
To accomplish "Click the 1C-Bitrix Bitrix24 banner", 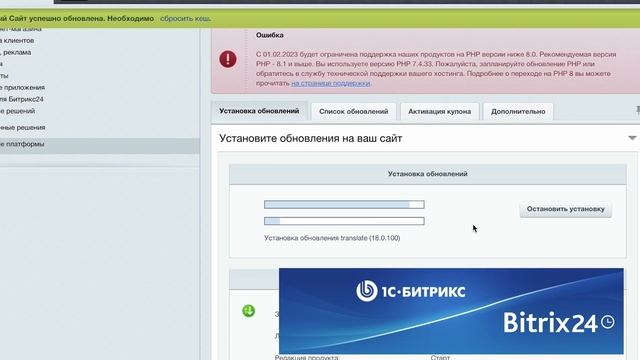I will click(451, 311).
